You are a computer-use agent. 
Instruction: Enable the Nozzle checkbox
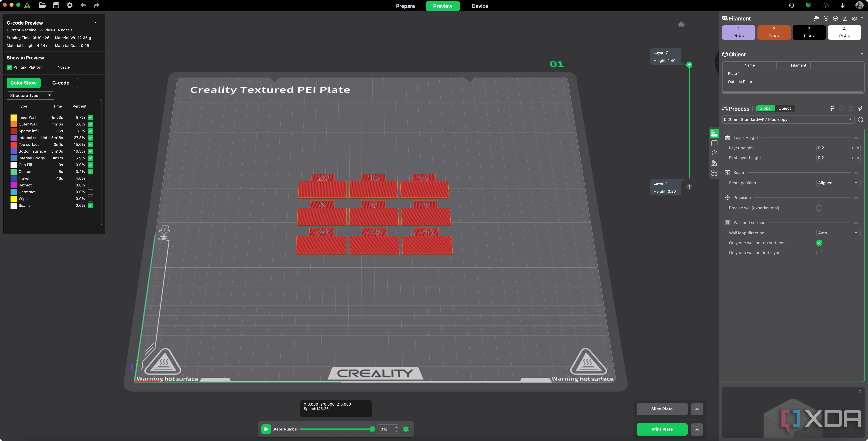click(53, 67)
